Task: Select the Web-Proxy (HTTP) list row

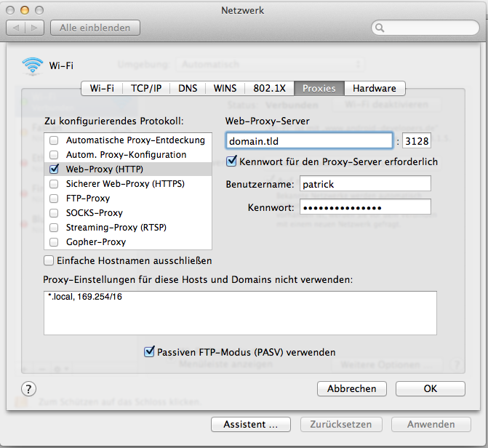Action: (x=128, y=169)
